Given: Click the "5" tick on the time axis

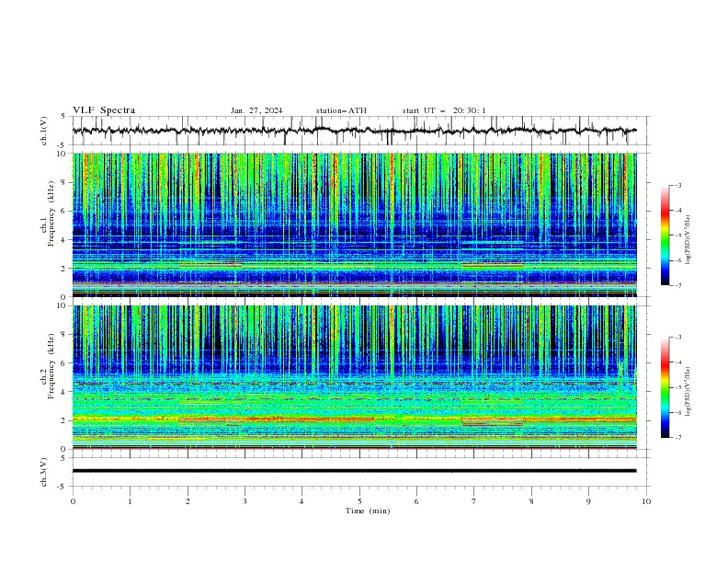Looking at the screenshot, I should coord(359,501).
